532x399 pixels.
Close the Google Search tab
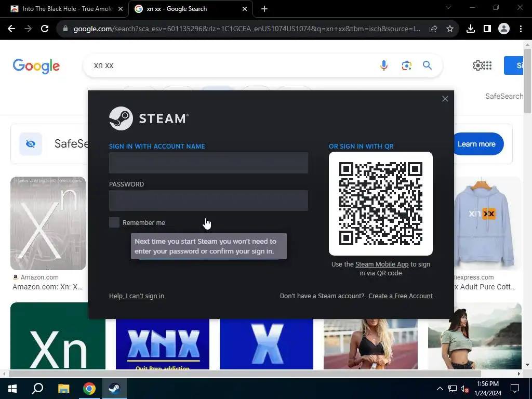click(x=245, y=9)
